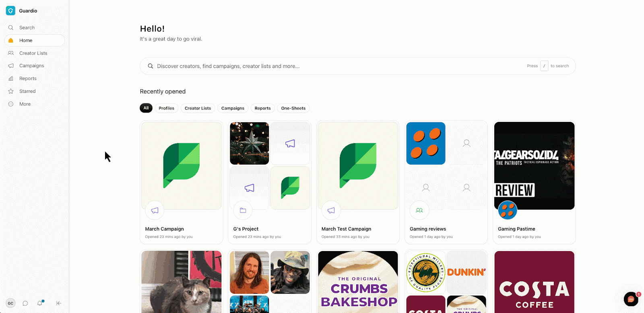Select the All filter chip

pos(146,108)
